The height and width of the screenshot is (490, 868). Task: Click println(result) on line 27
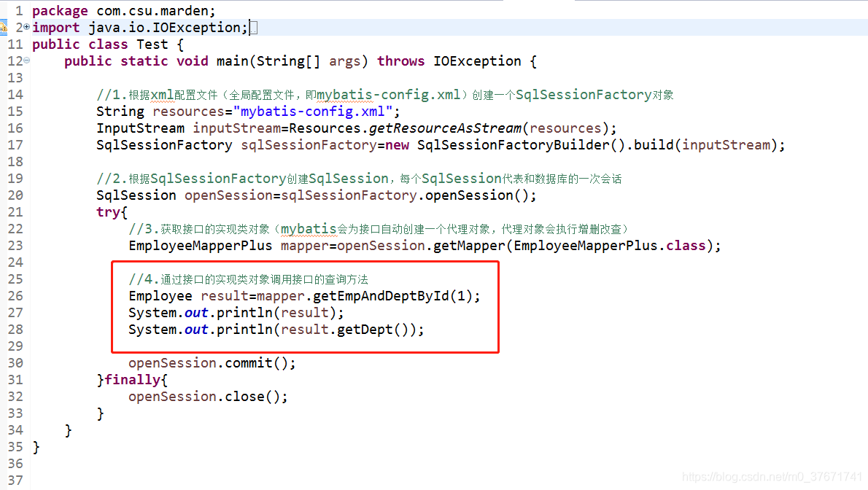(276, 313)
